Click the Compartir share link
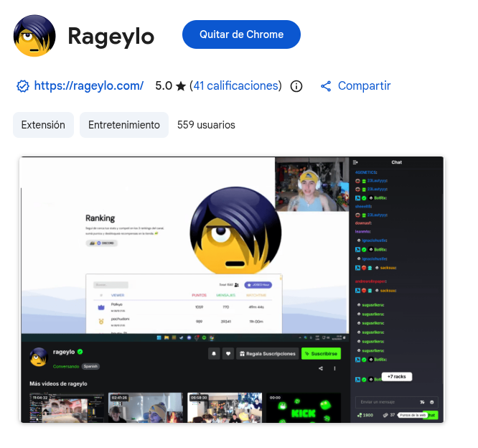 click(355, 86)
